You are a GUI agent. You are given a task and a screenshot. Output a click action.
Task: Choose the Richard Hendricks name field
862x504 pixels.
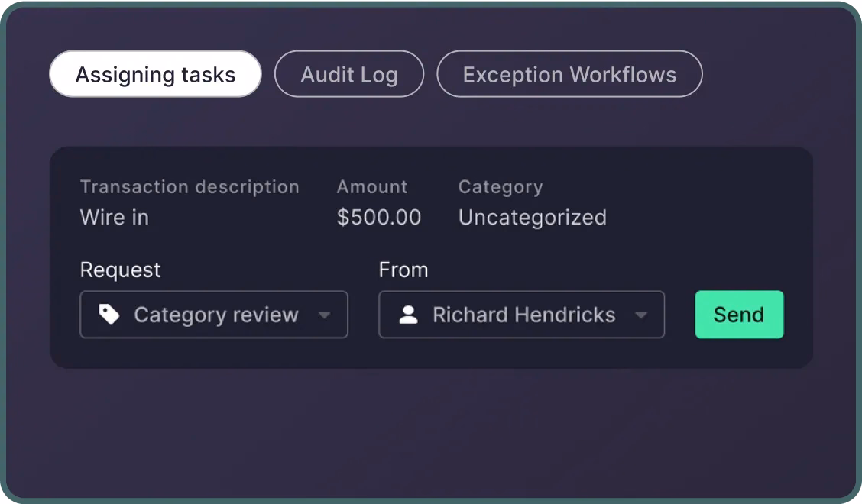(x=523, y=315)
